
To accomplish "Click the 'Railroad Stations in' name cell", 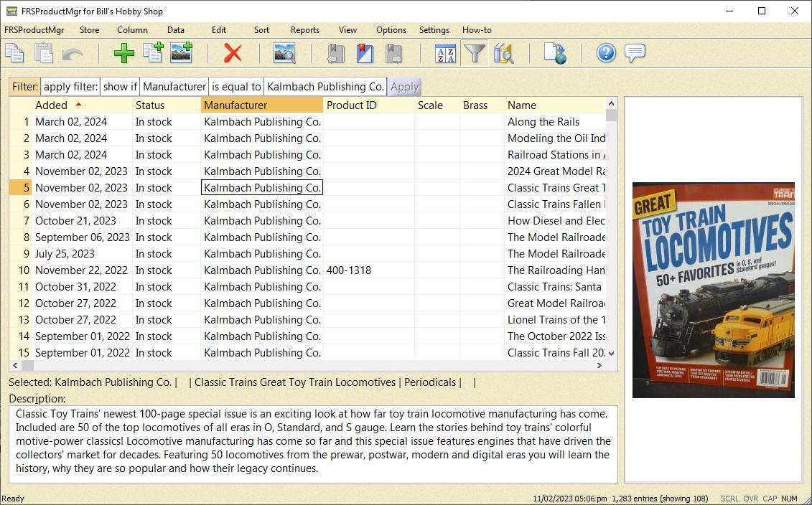I will pos(555,155).
